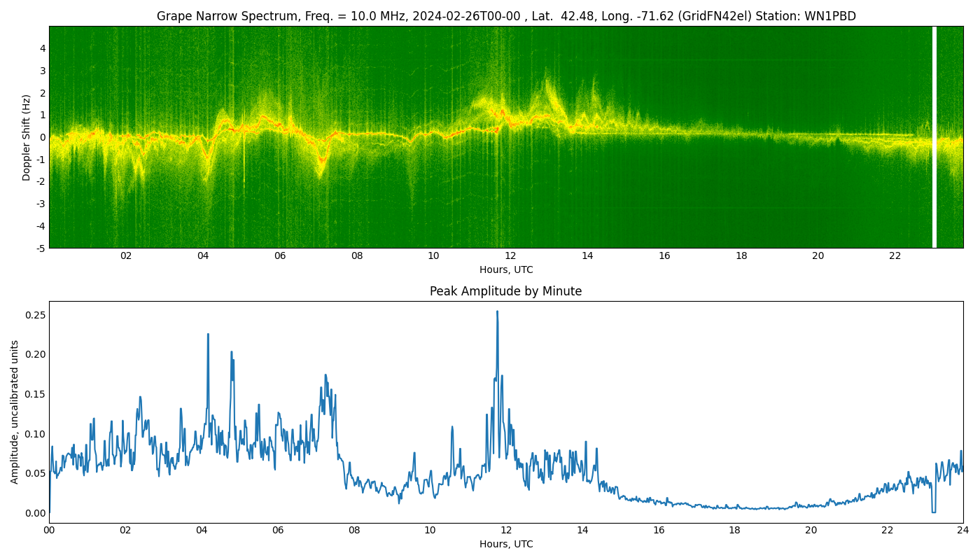The height and width of the screenshot is (560, 980).
Task: Click the 'Amplitude, uncalibrated units' axis label
Action: pyautogui.click(x=15, y=412)
